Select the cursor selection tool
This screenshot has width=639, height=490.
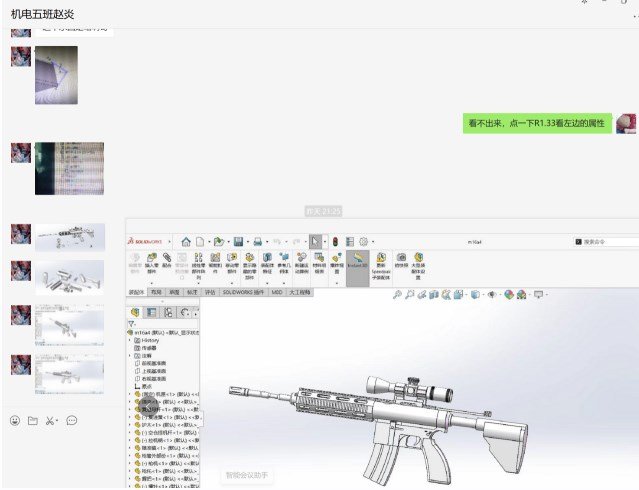(315, 241)
